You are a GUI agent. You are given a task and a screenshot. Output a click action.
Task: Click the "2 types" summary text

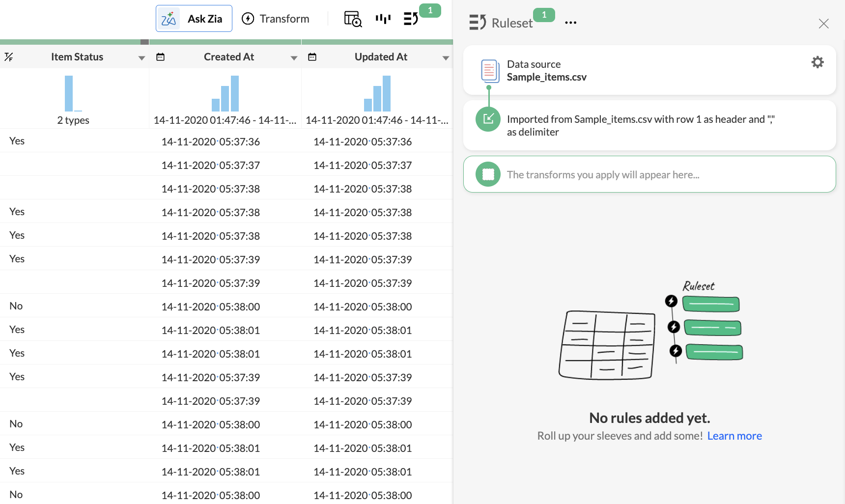click(73, 120)
